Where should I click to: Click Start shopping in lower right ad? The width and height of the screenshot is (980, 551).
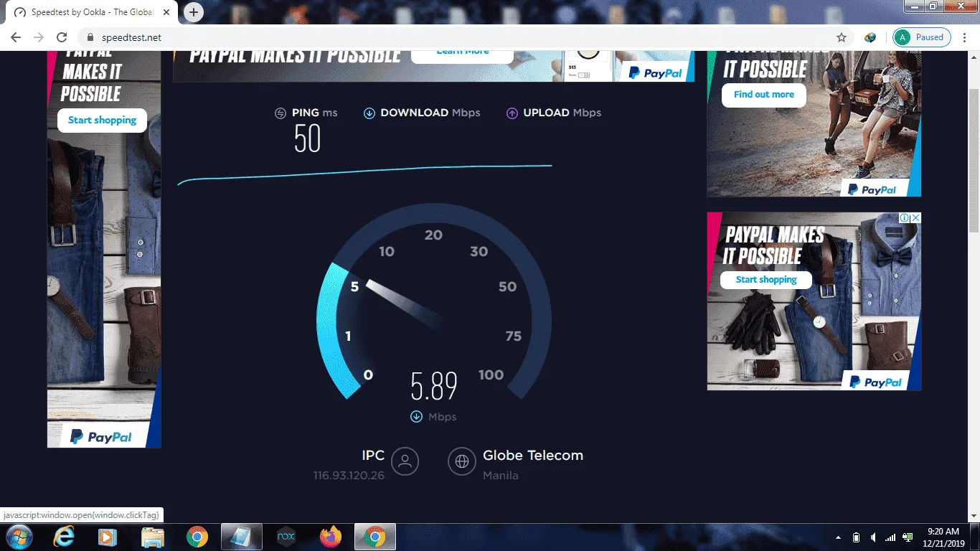tap(766, 280)
